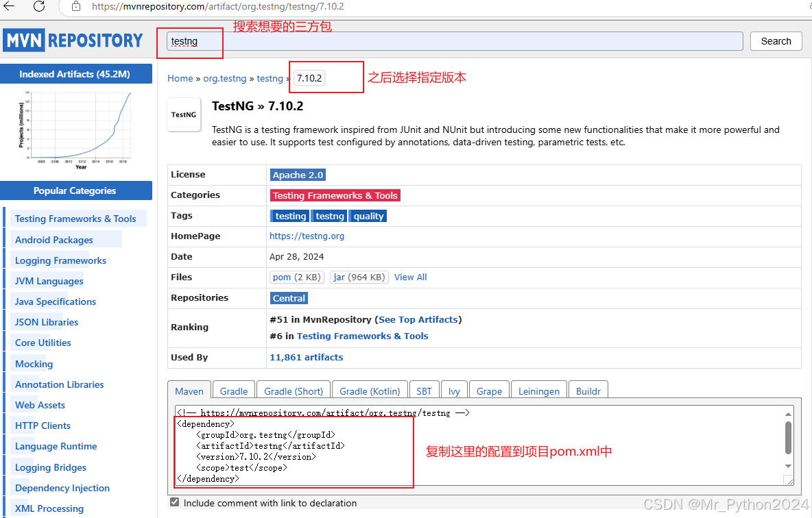Open https://testng.org homepage link
Screen dimensions: 812x518
pos(307,236)
